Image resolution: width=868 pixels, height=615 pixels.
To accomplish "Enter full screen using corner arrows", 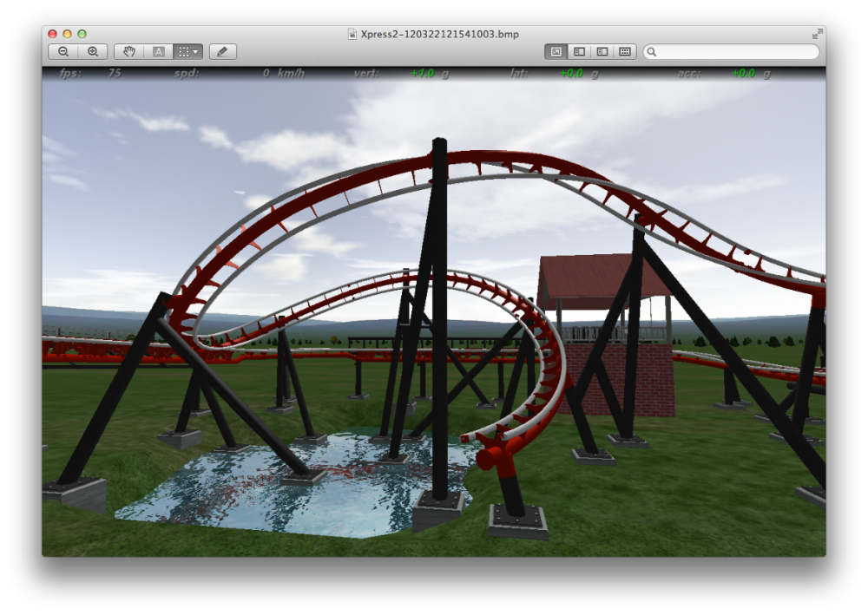I will click(817, 34).
